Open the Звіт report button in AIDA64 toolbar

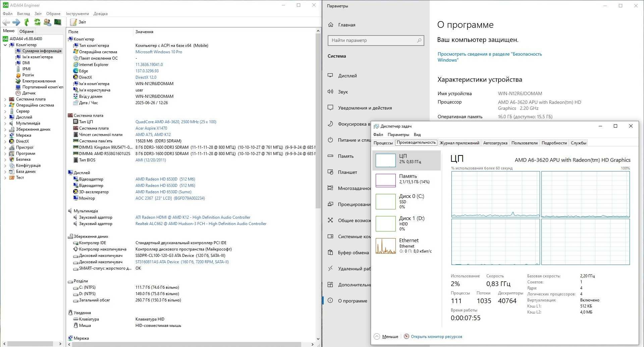click(x=78, y=22)
